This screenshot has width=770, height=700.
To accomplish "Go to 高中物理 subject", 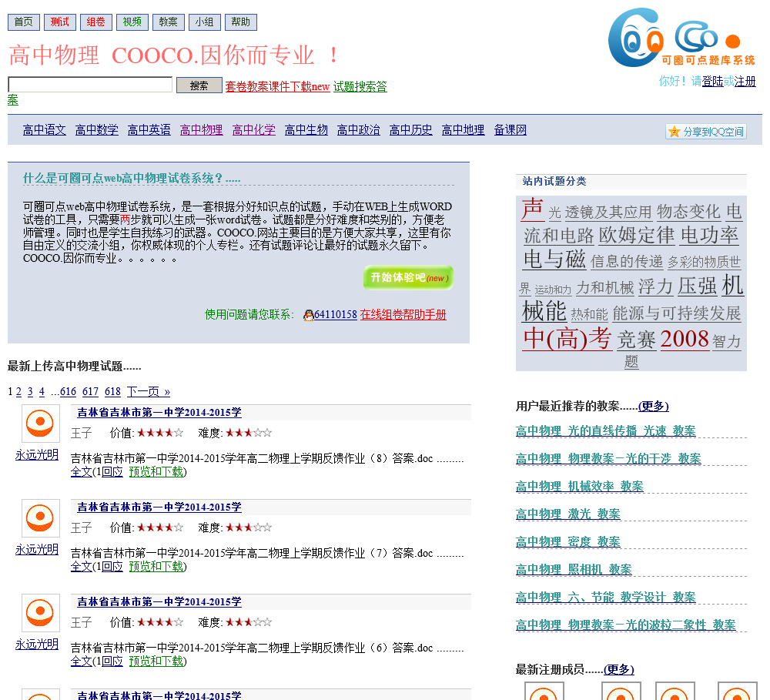I will (201, 130).
